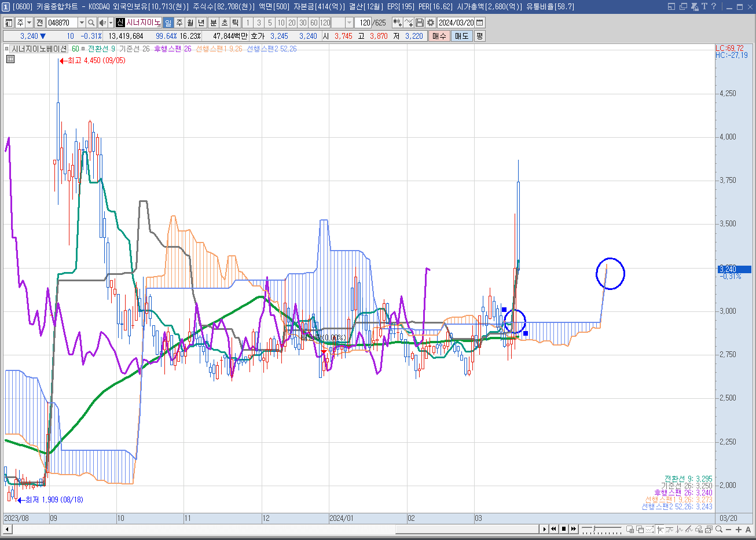The image size is (756, 540).
Task: Click the crosshair cursor mode icon
Action: (660, 529)
